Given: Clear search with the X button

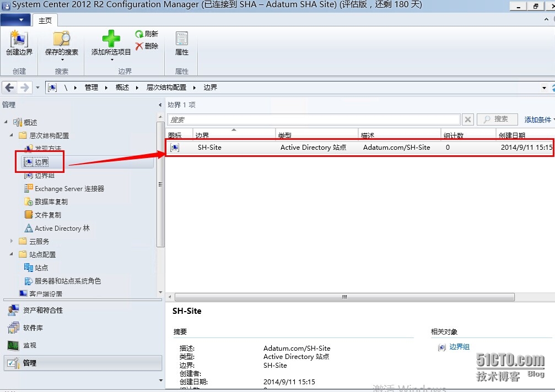Looking at the screenshot, I should [x=467, y=119].
